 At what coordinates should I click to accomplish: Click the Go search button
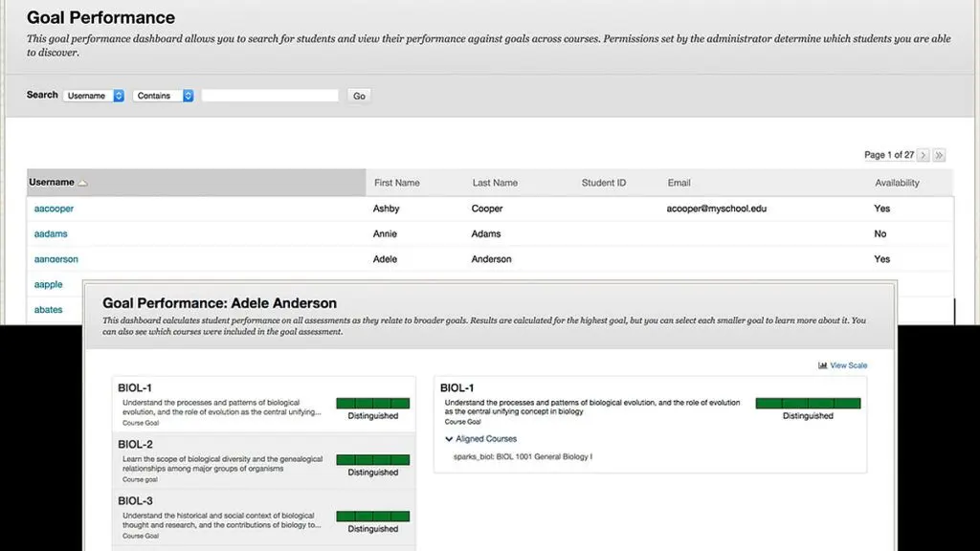click(359, 96)
